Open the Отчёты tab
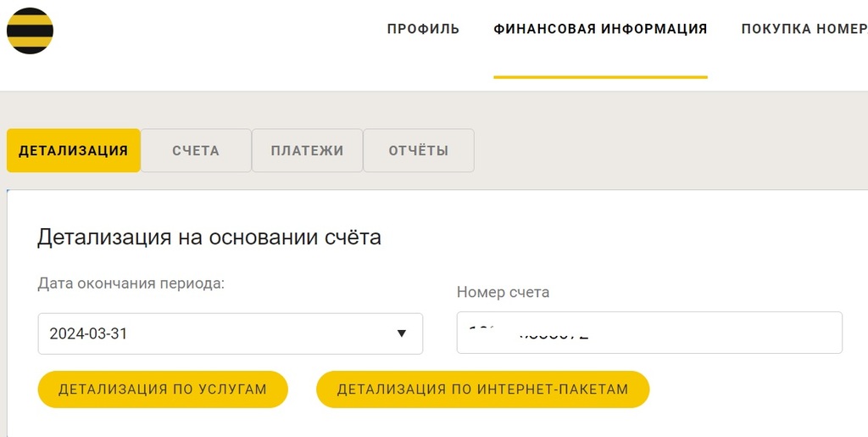 click(419, 151)
